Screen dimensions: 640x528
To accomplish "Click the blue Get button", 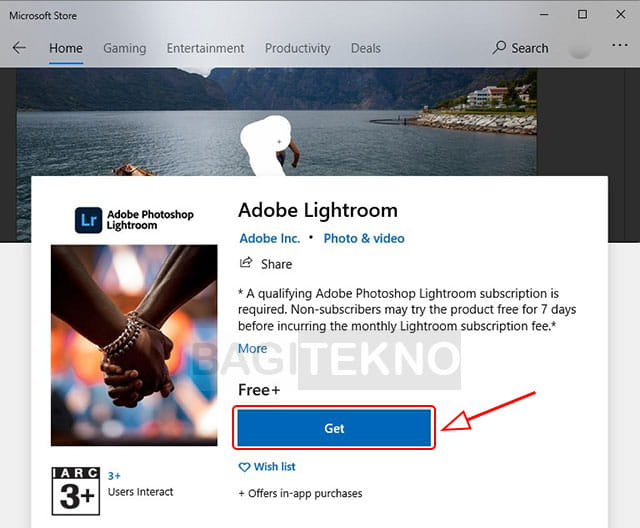I will (x=334, y=428).
